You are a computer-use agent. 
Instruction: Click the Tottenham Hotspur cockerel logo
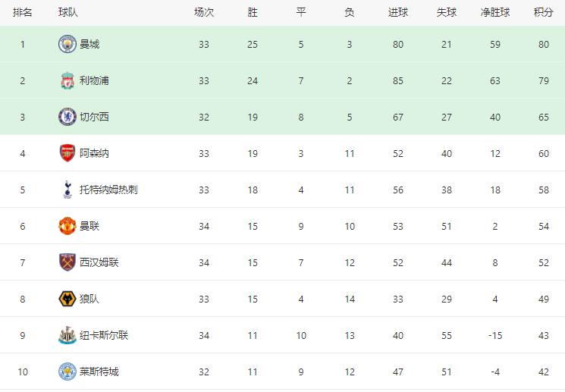click(x=67, y=190)
